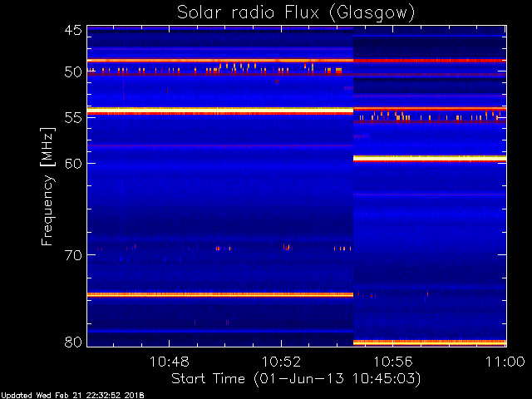Click the '10:48' time tick label
The width and height of the screenshot is (532, 399).
pos(169,362)
